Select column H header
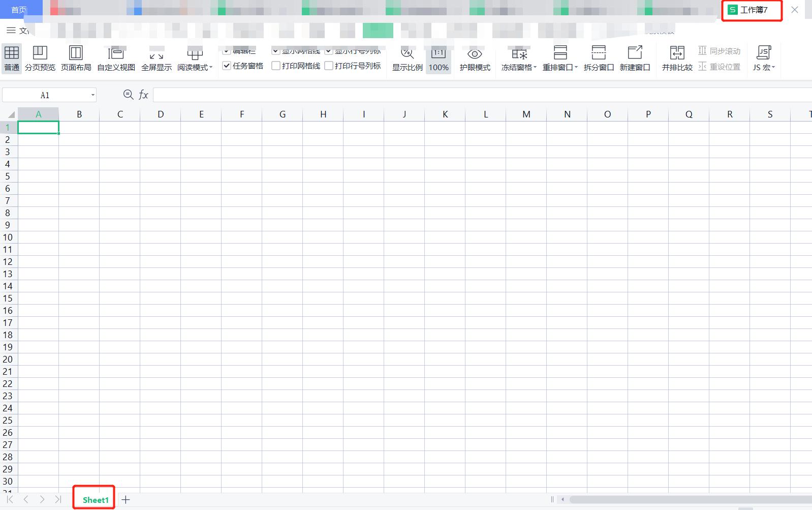 pos(323,114)
